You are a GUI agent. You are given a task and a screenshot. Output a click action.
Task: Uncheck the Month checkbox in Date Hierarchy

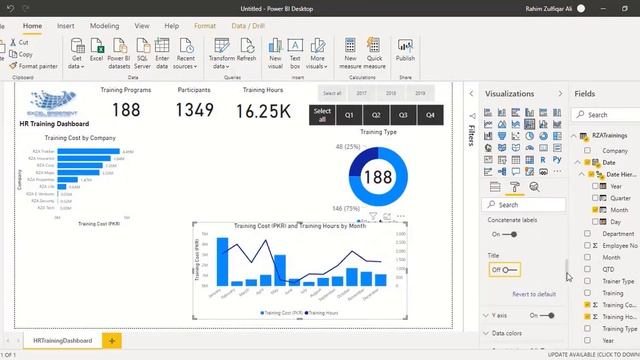[595, 210]
